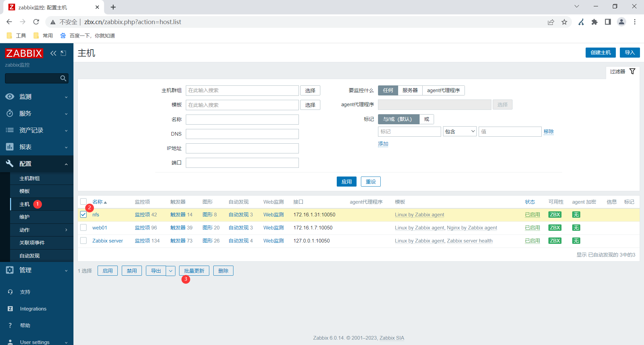Open the 工具 bookmarks folder
Screen dimensions: 644x345
pos(16,36)
